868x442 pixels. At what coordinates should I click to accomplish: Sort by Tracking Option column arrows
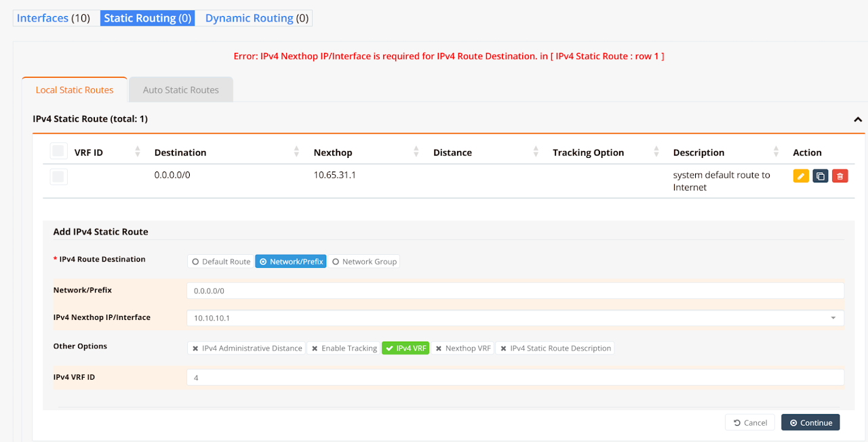656,152
